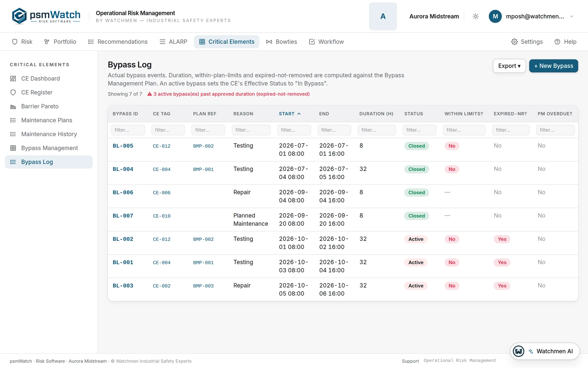Screen dimensions: 588x368
Task: Open CE Dashboard in the sidebar
Action: pos(49,79)
